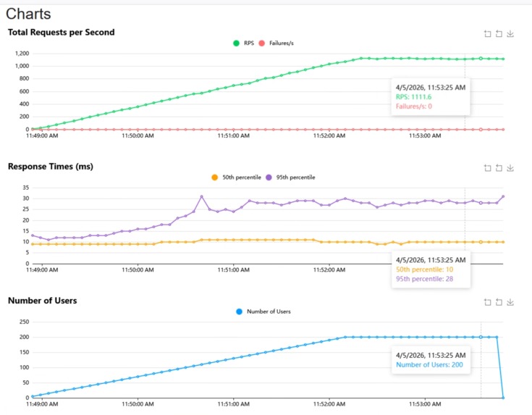Activate zoom tool on Total Requests chart
This screenshot has width=532, height=415.
click(x=488, y=33)
